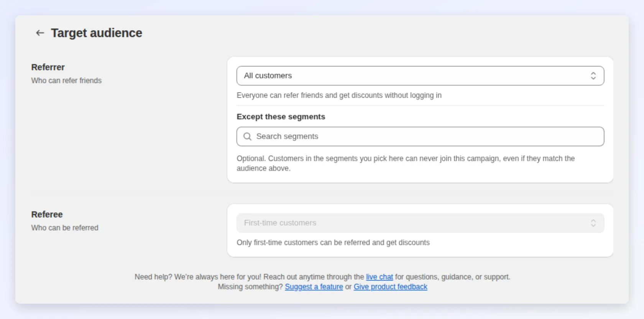
Task: Click the 'Everyone can refer friends' helper text
Action: pyautogui.click(x=339, y=95)
